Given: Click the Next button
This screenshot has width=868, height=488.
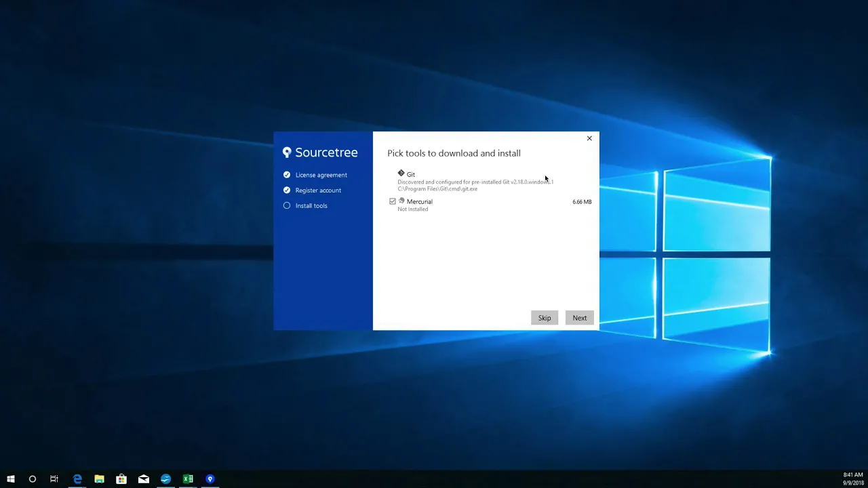Looking at the screenshot, I should pyautogui.click(x=580, y=318).
